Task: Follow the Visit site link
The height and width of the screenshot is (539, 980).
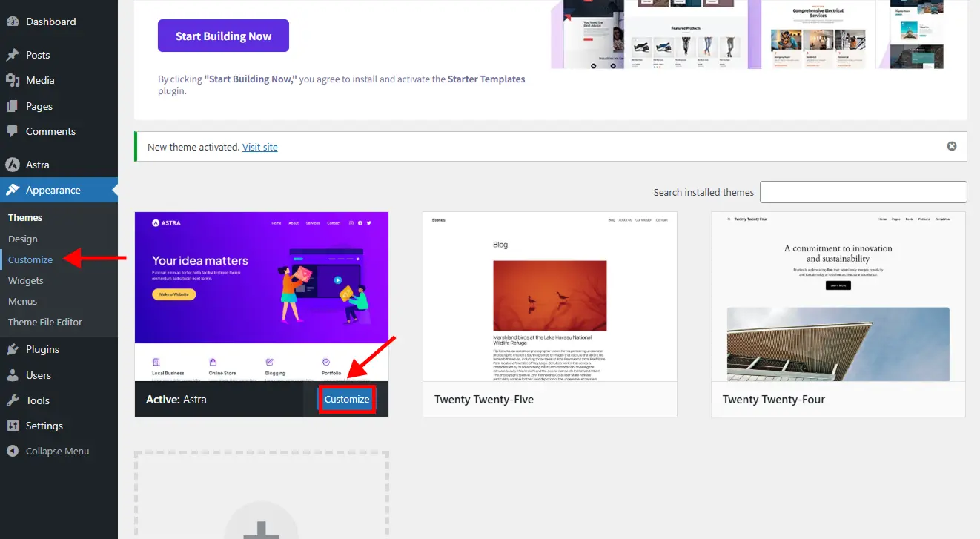Action: coord(260,147)
